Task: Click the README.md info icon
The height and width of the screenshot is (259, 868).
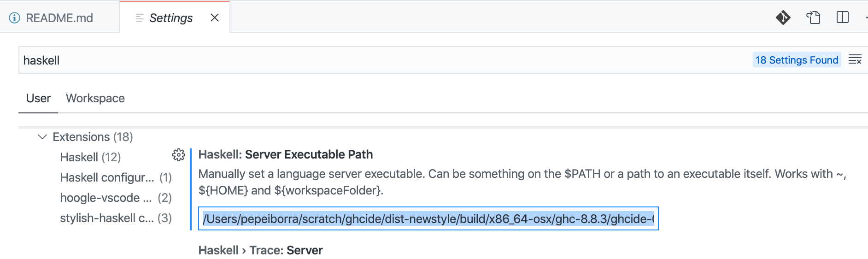Action: [15, 18]
